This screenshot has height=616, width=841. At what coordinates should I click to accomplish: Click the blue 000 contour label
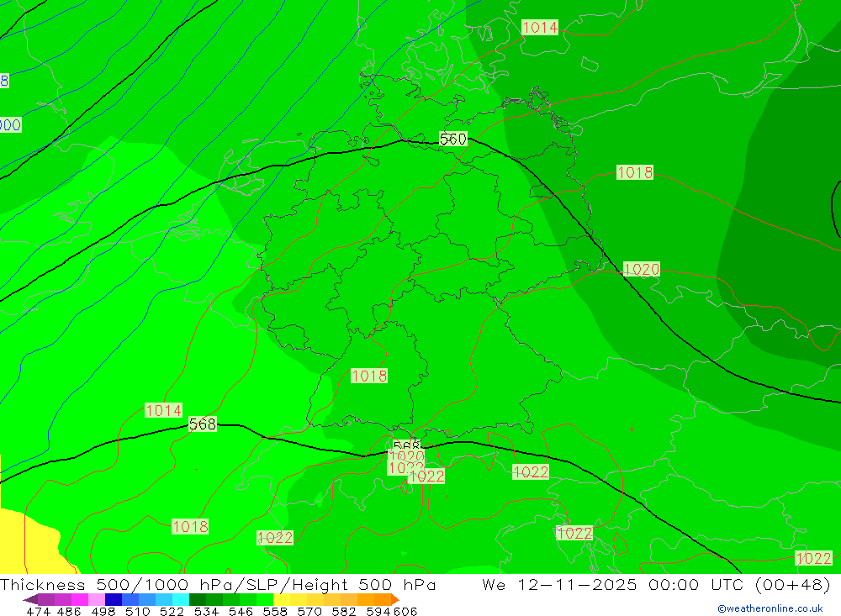10,125
